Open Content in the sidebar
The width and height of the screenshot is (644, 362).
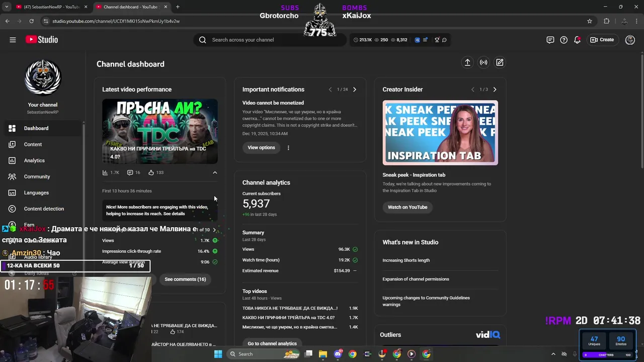(x=43, y=144)
